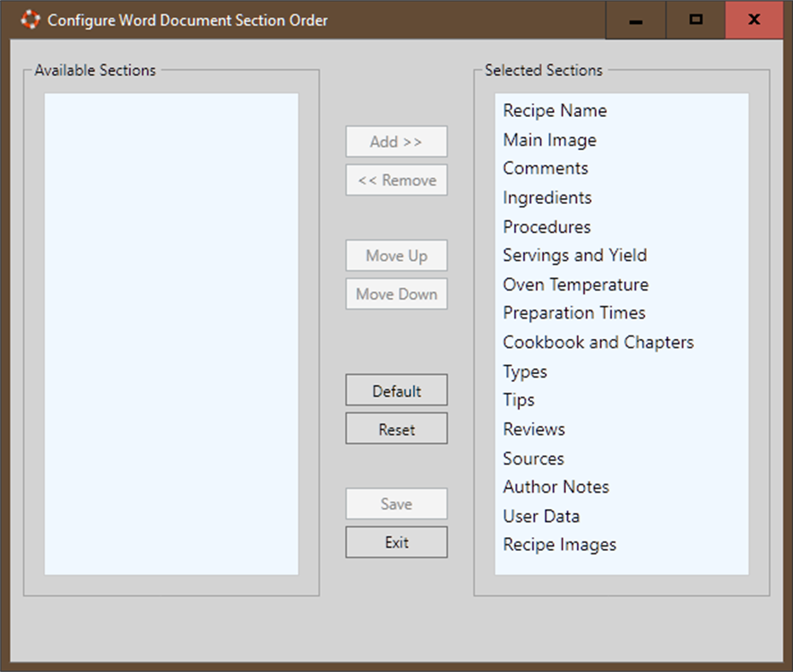Select Cookbook and Chapters entry

[x=598, y=342]
